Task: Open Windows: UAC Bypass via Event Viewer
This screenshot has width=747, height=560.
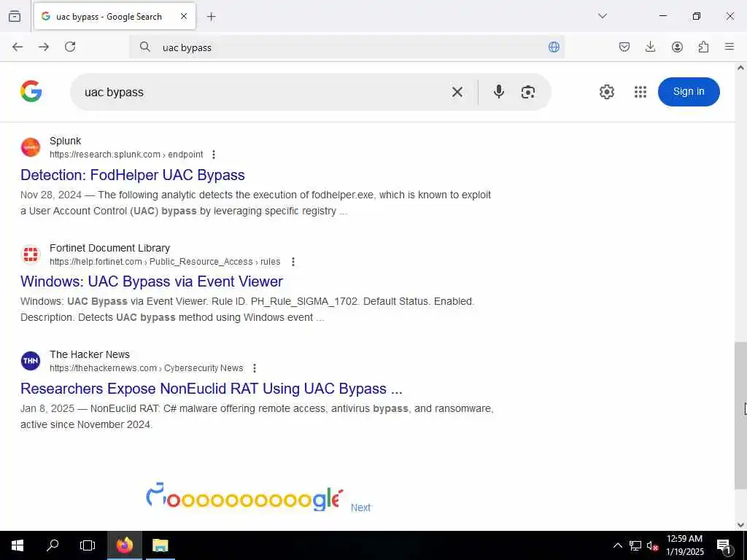Action: [x=152, y=281]
